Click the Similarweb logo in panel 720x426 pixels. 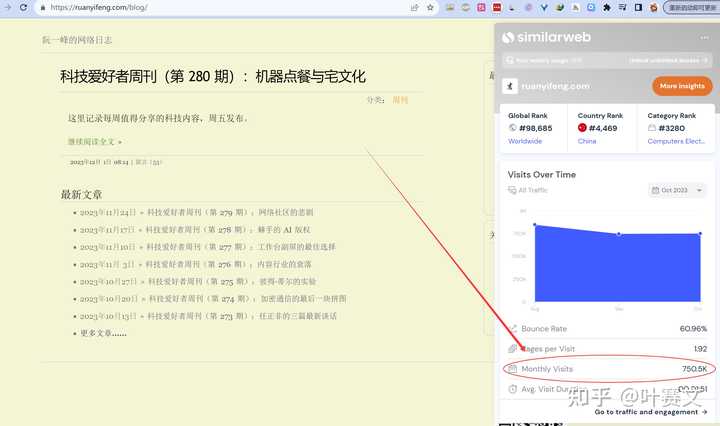tap(546, 37)
